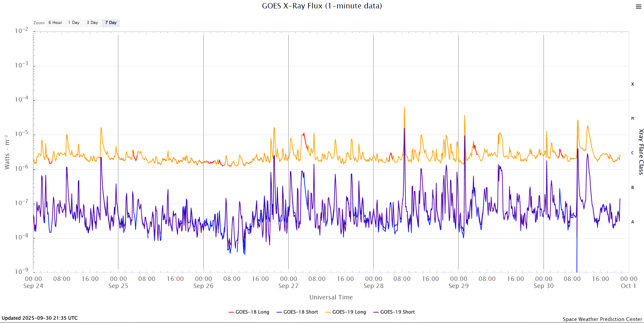Click the Watts per square meter axis title
This screenshot has height=323, width=644.
click(7, 152)
